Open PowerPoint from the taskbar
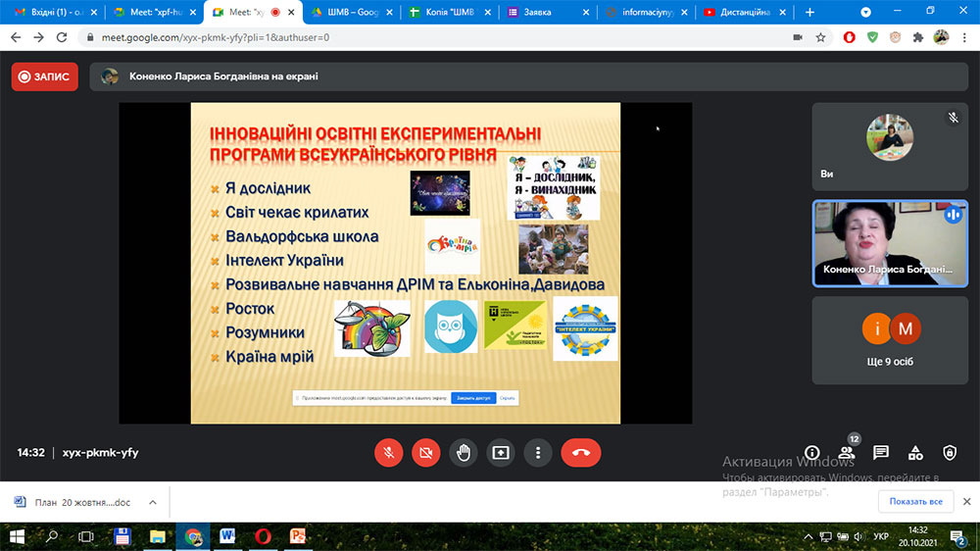The image size is (980, 551). [x=298, y=536]
